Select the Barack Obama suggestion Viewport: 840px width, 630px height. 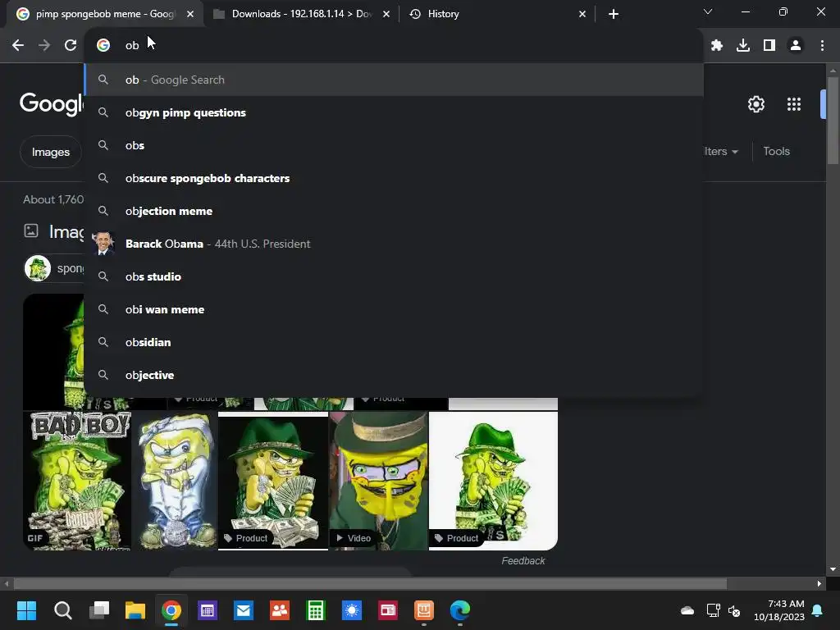[394, 244]
